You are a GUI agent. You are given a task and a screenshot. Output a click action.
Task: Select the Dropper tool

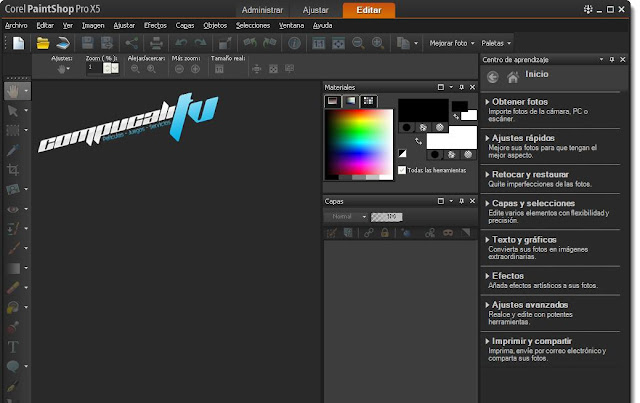click(13, 150)
